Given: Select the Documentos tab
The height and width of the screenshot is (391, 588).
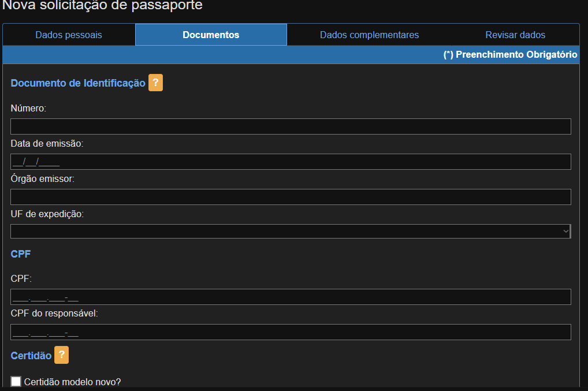Looking at the screenshot, I should [x=210, y=35].
